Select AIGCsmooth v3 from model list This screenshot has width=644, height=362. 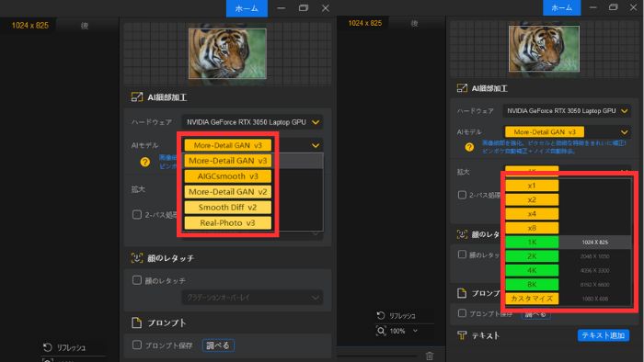(x=227, y=176)
